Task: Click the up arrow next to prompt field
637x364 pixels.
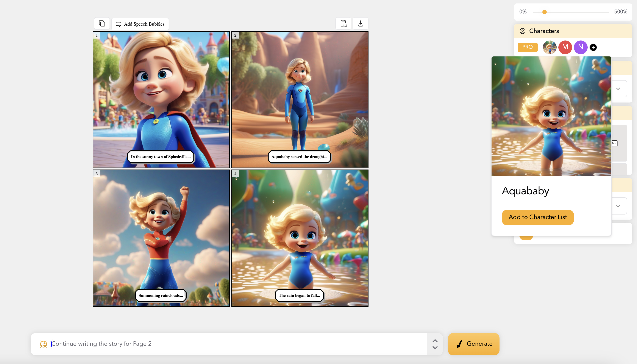Action: 435,341
